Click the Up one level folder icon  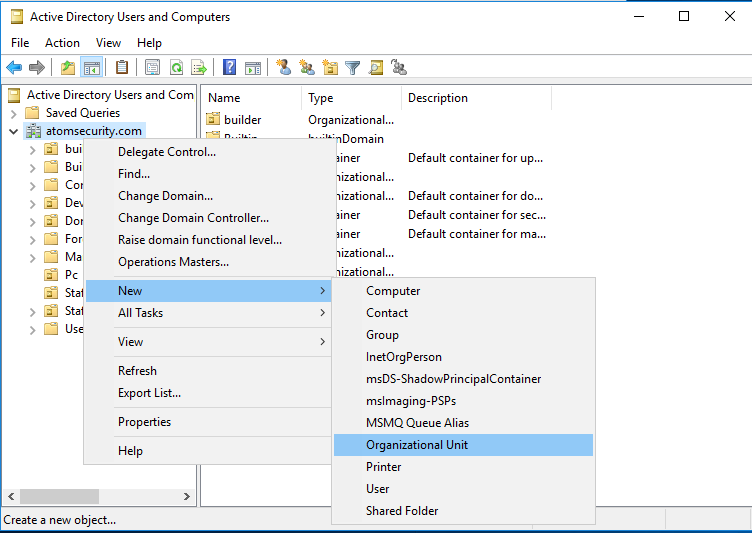68,68
